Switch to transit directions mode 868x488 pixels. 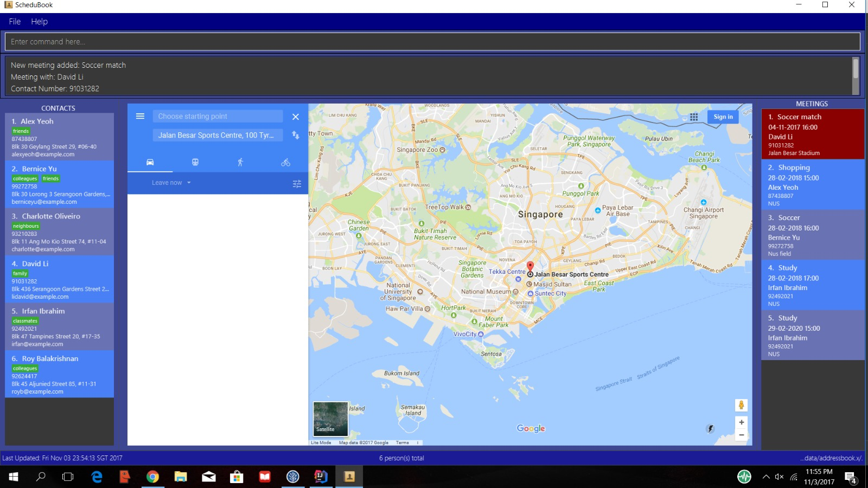(195, 162)
